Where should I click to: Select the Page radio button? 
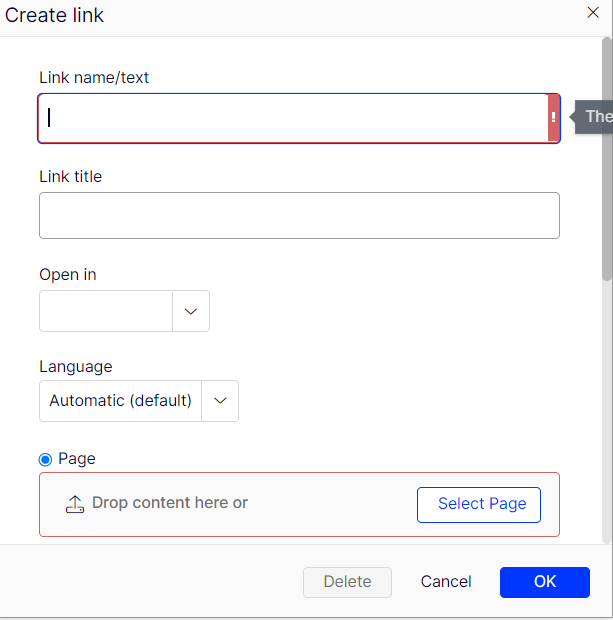[x=46, y=459]
